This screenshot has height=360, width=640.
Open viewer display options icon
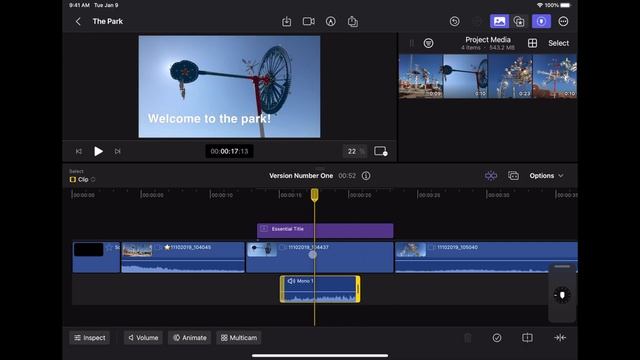coord(380,151)
